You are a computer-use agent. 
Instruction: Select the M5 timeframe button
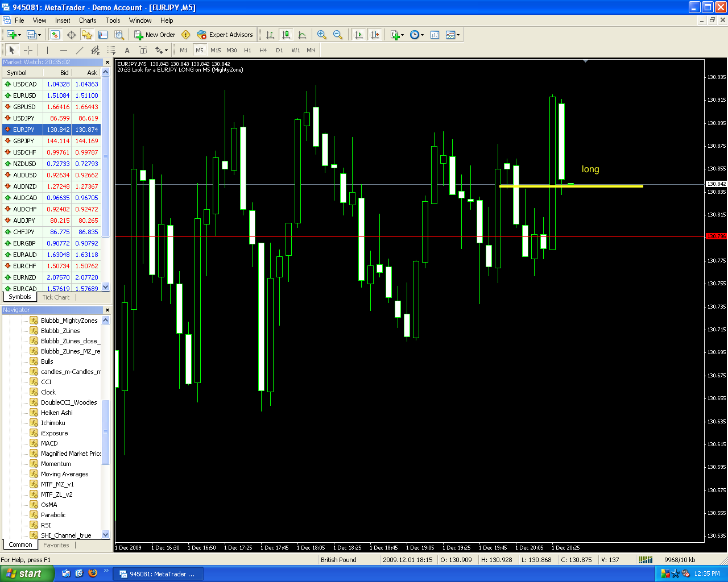click(x=200, y=50)
